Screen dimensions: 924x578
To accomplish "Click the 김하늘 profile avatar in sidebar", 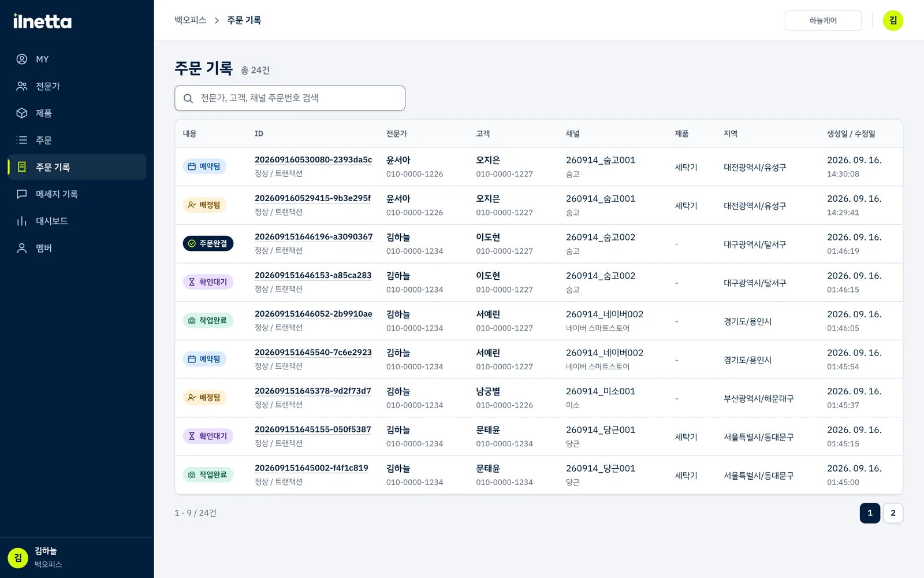I will [x=18, y=558].
